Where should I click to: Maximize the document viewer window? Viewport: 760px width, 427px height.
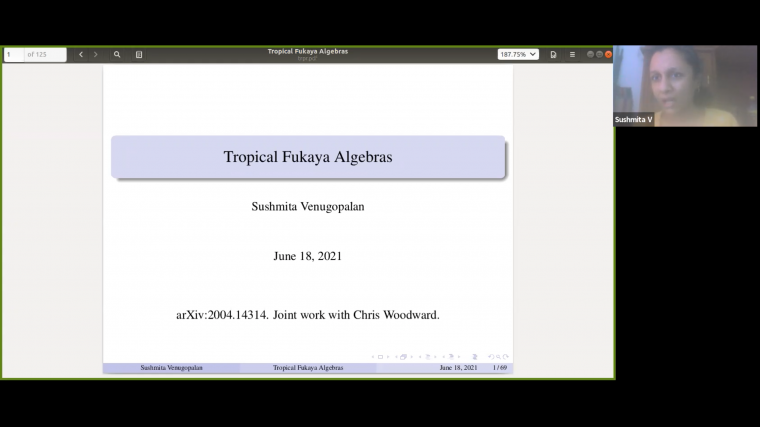tap(599, 54)
